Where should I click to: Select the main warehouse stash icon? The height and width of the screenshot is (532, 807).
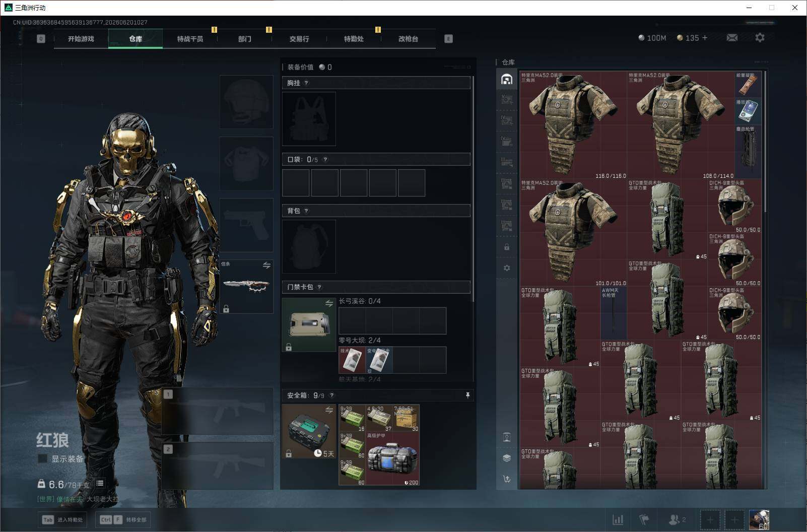[507, 79]
